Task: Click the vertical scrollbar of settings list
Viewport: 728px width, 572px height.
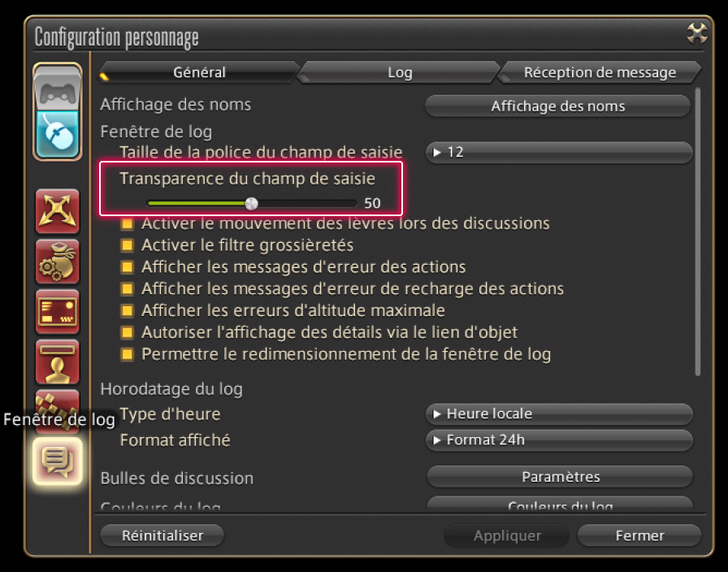Action: (697, 232)
